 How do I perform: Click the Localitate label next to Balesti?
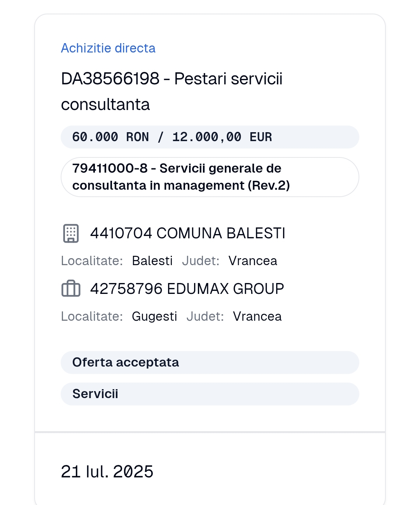pos(92,261)
